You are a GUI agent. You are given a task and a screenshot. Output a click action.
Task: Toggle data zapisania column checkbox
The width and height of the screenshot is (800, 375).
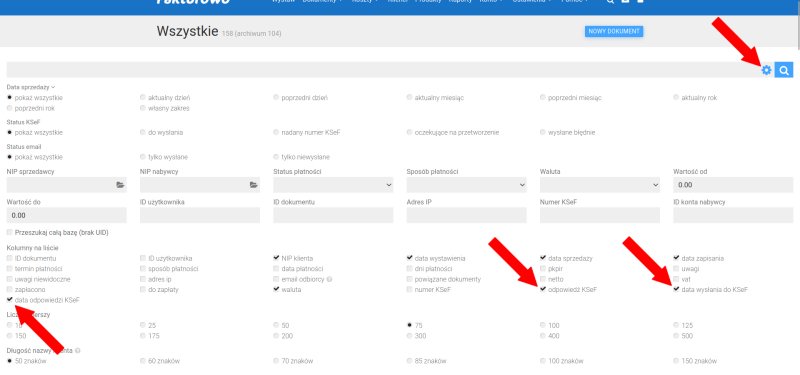(676, 258)
